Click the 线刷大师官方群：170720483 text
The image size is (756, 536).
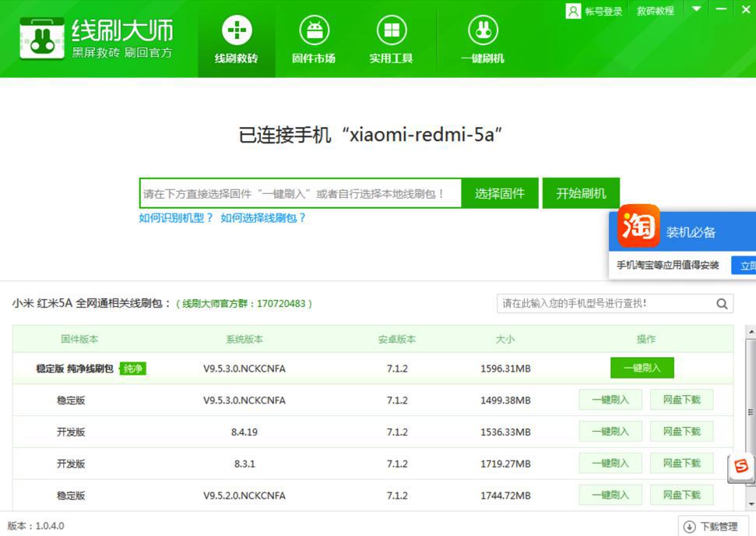click(244, 304)
